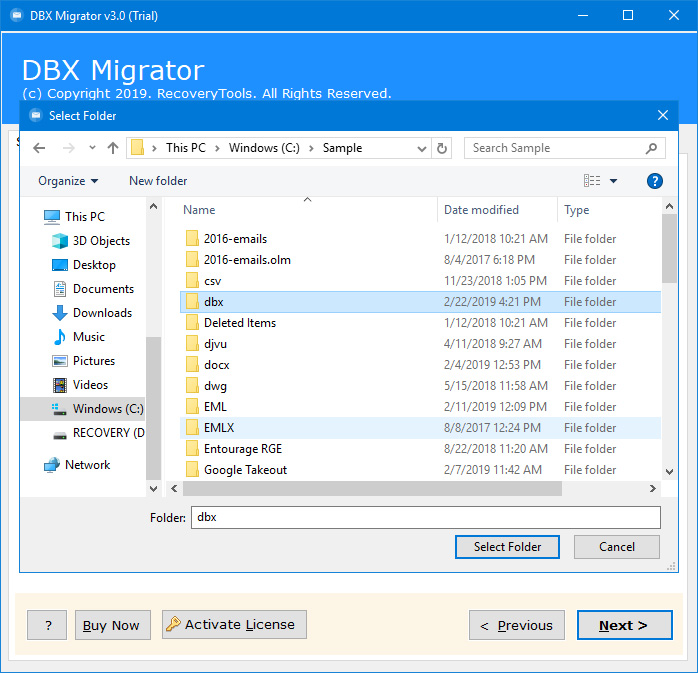Click the forward navigation arrow
This screenshot has height=673, width=698.
point(69,148)
